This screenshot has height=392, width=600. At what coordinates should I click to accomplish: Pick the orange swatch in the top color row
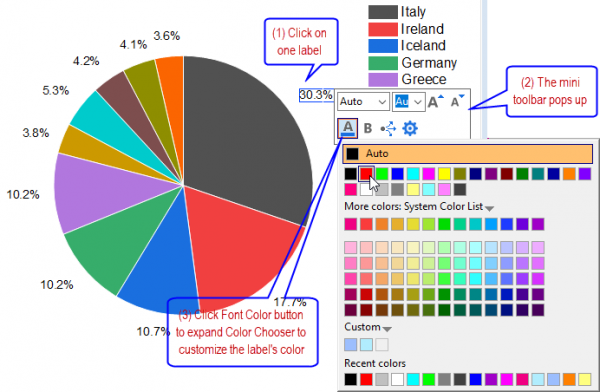click(x=569, y=174)
